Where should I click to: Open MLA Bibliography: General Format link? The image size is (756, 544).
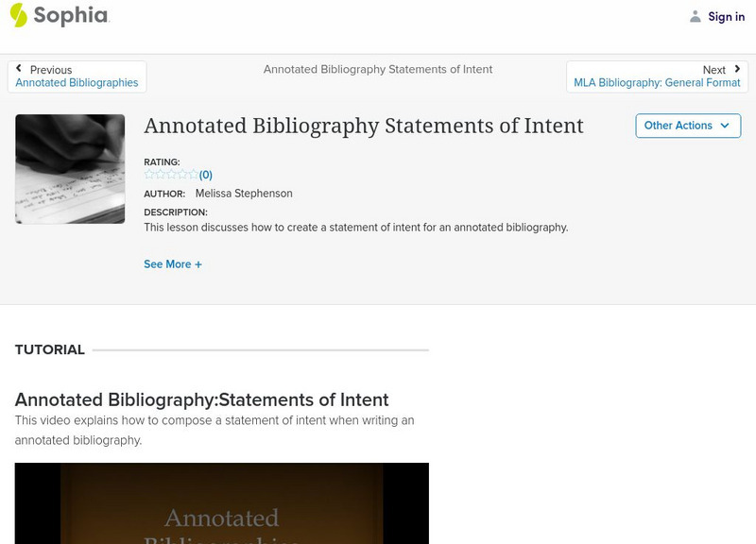coord(657,83)
